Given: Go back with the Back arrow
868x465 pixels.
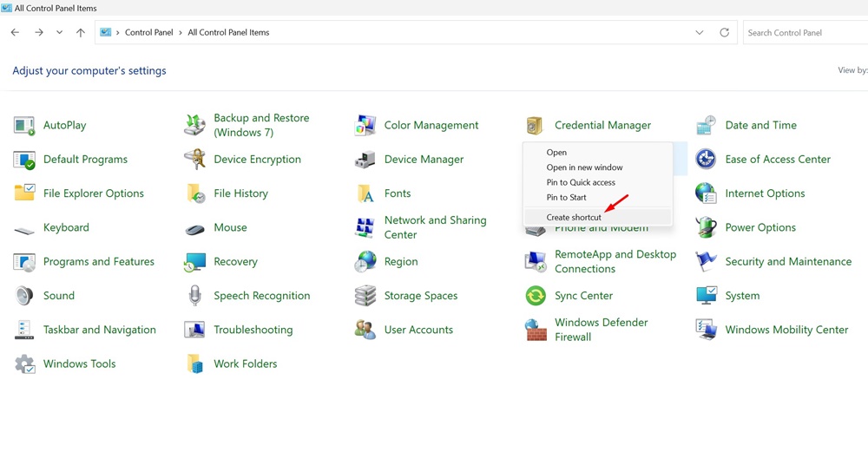Looking at the screenshot, I should coord(15,33).
